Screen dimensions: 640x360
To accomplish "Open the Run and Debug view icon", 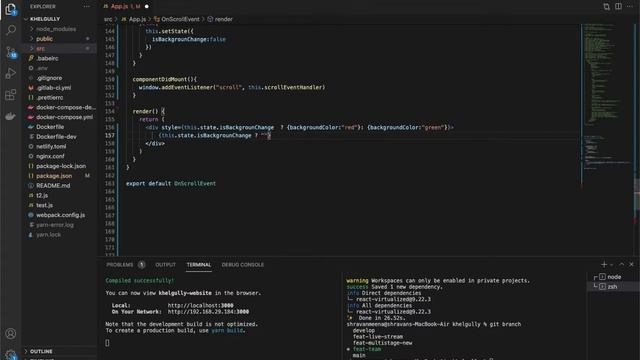I will point(11,73).
